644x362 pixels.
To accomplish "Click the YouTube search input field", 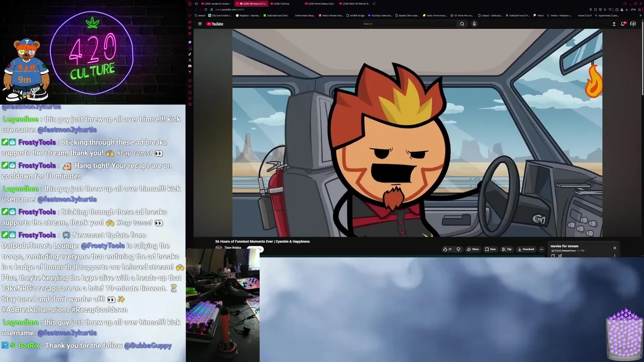I will pyautogui.click(x=408, y=24).
